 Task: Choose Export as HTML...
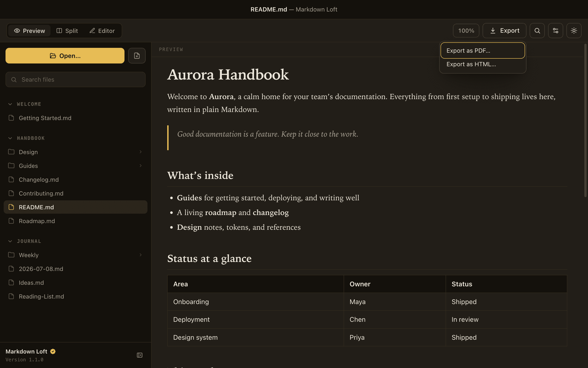pyautogui.click(x=483, y=64)
